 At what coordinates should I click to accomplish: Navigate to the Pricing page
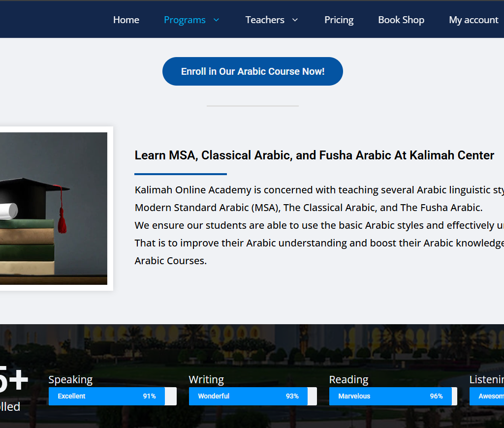click(x=339, y=20)
